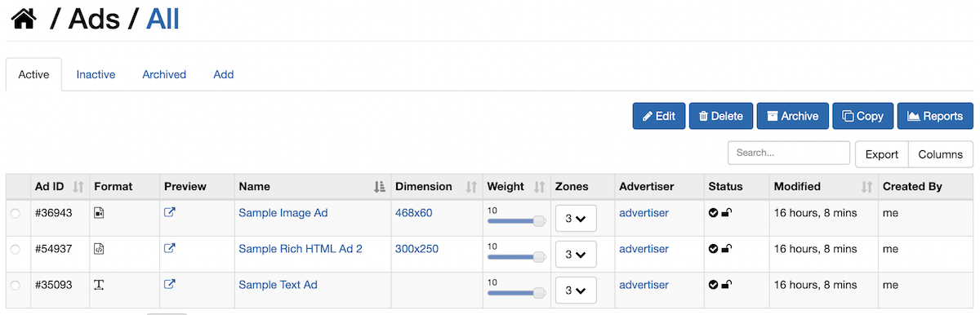The width and height of the screenshot is (980, 315).
Task: Expand the Zones dropdown for Sample Rich HTML Ad 2
Action: pos(576,255)
